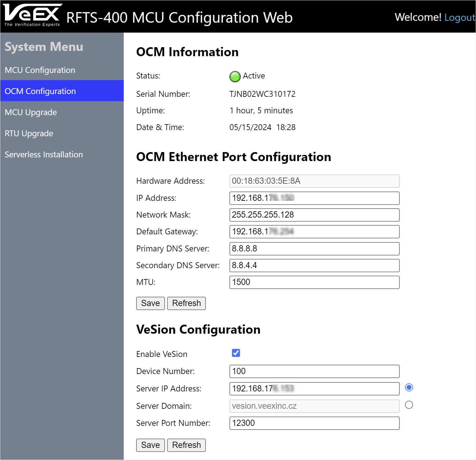The image size is (476, 460).
Task: Save the Ethernet port configuration
Action: pyautogui.click(x=150, y=303)
